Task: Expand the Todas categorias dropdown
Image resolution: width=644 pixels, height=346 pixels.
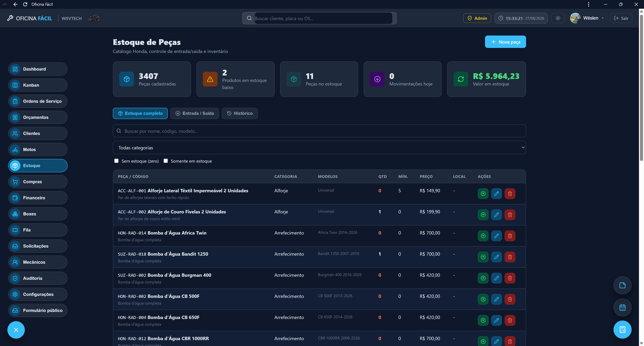Action: (x=319, y=148)
